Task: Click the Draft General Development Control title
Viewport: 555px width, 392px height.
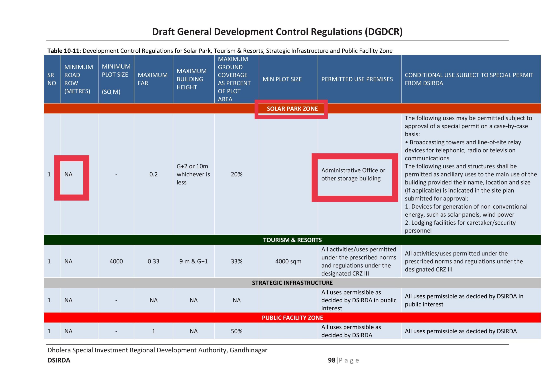Action: pos(277,32)
